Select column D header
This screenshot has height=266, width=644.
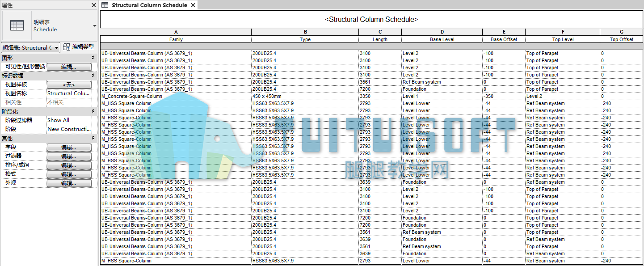click(x=442, y=32)
